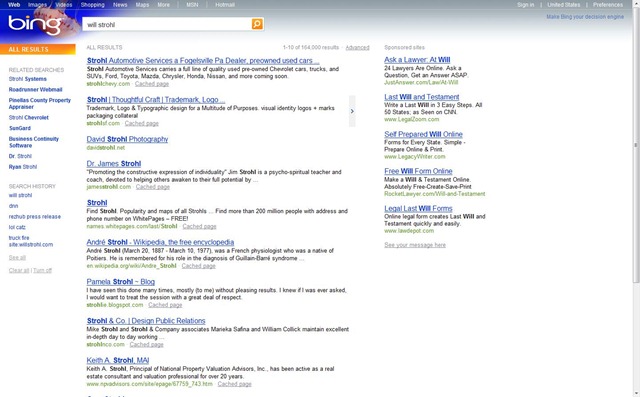Image resolution: width=640 pixels, height=397 pixels.
Task: Open Advanced search options
Action: 357,48
